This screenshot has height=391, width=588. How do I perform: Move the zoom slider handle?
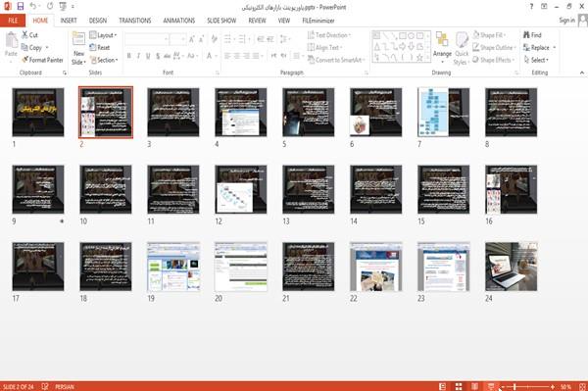pos(514,386)
